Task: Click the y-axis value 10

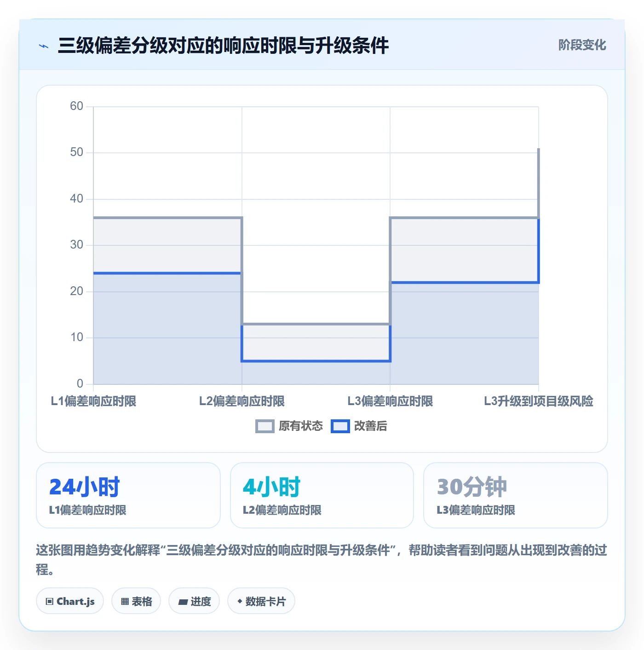Action: (x=77, y=337)
